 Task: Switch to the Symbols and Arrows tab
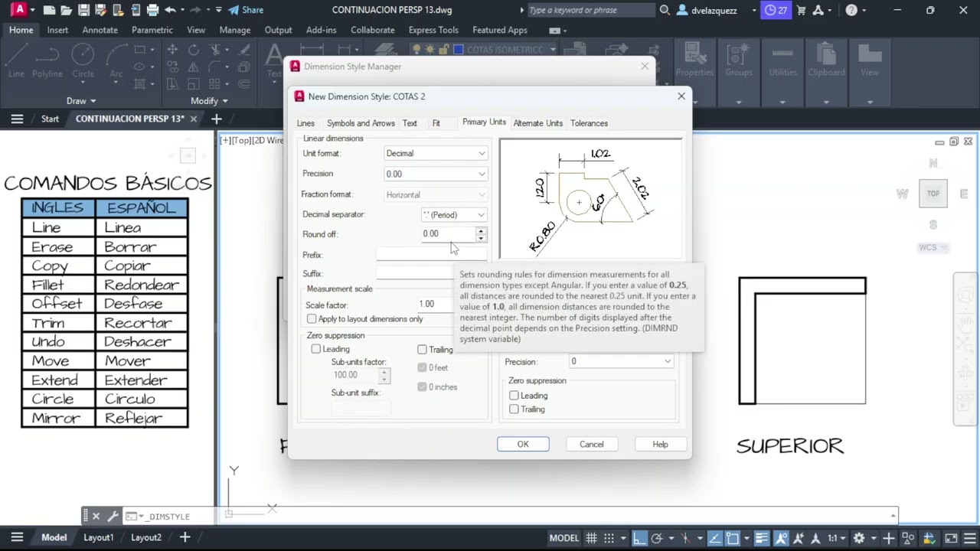click(361, 123)
